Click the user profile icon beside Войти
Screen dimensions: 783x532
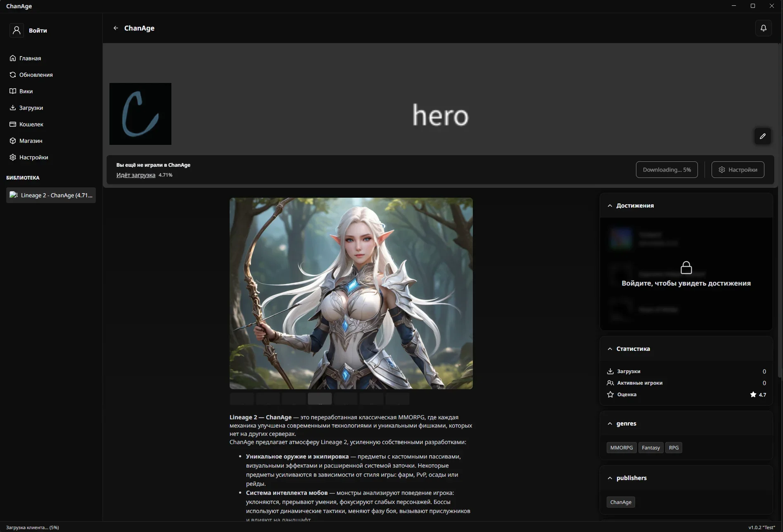coord(17,30)
